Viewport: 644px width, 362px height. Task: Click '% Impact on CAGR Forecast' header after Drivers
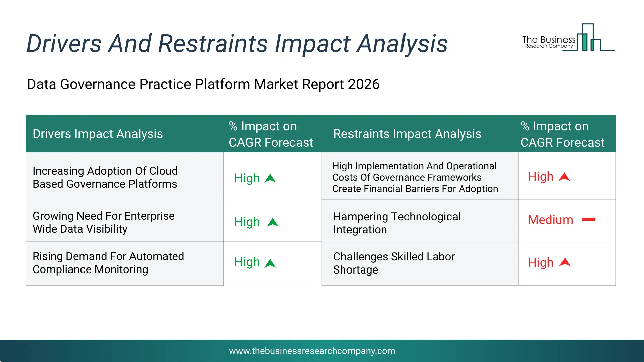tap(271, 134)
